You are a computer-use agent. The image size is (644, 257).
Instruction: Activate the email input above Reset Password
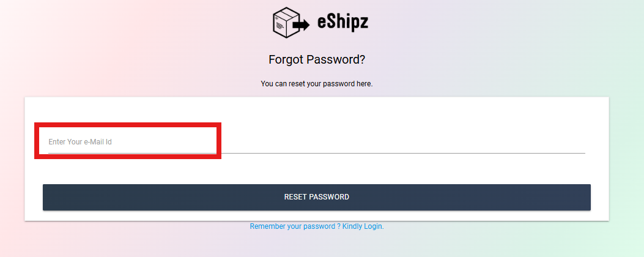(x=317, y=142)
